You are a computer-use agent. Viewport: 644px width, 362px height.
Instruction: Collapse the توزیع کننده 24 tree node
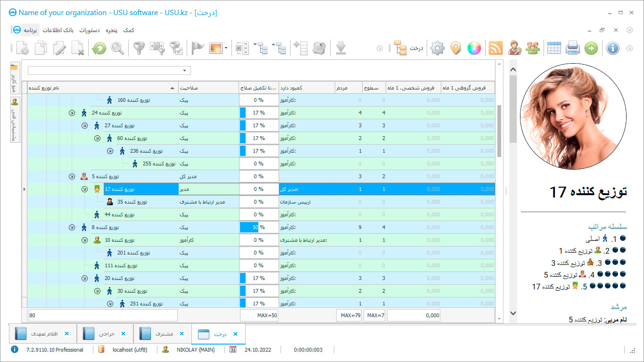tap(72, 113)
